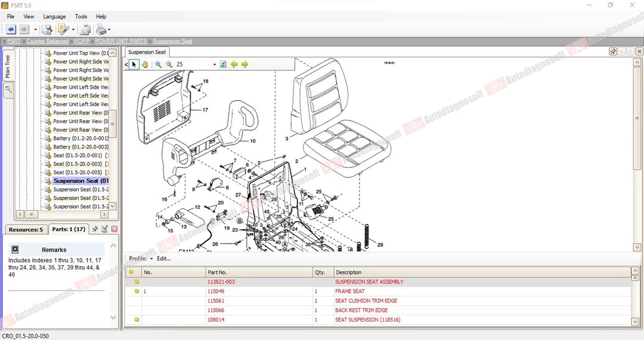Click the Description column header
The width and height of the screenshot is (644, 340).
pyautogui.click(x=482, y=272)
